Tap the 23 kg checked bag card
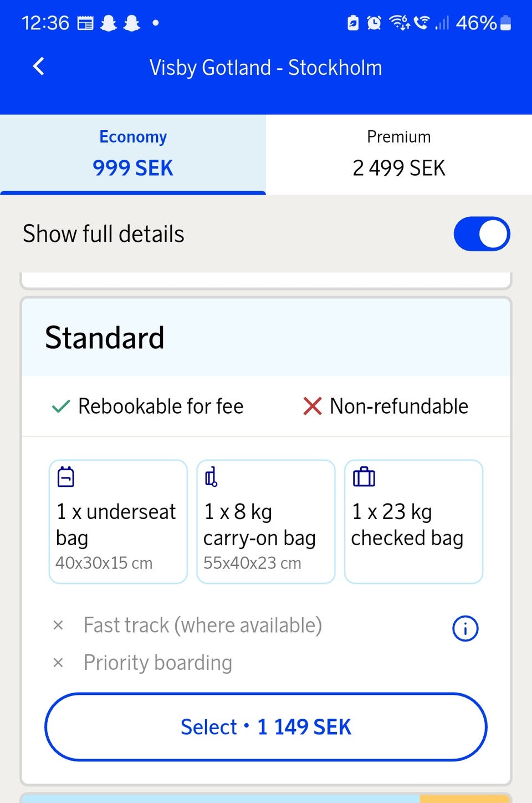Screen dimensions: 532x803 coord(413,522)
